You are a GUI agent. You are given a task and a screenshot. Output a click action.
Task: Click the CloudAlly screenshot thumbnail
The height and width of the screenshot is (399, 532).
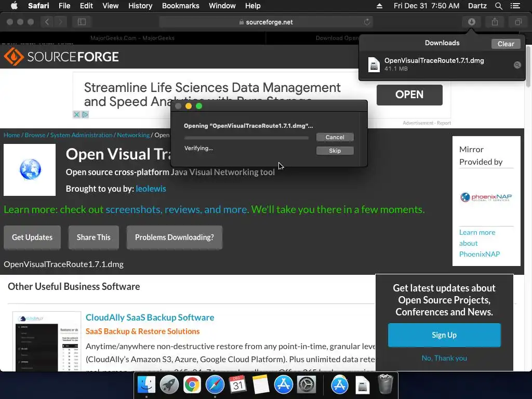[47, 341]
